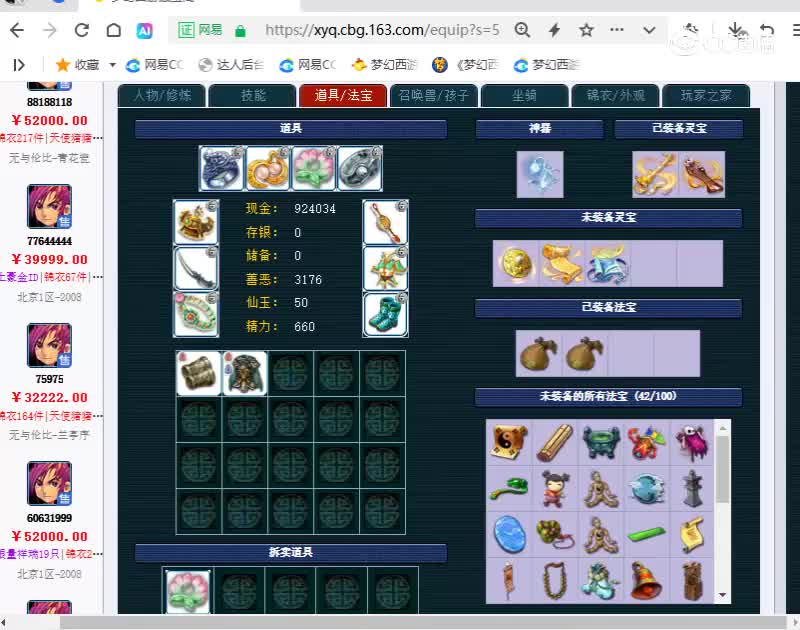Open the 达人后台 bookmark
This screenshot has width=800, height=630.
232,65
